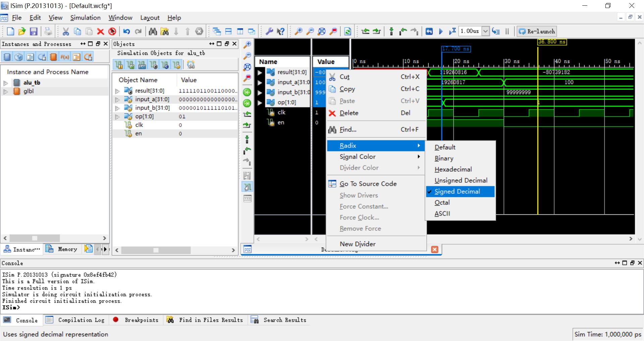
Task: Click the wrench preferences icon
Action: pos(269,31)
